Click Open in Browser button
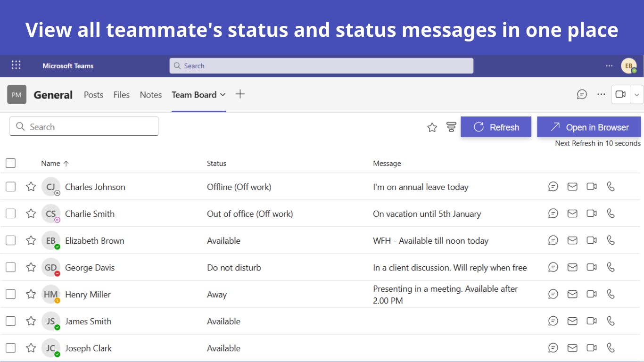Screen dimensions: 644x362 pos(589,127)
